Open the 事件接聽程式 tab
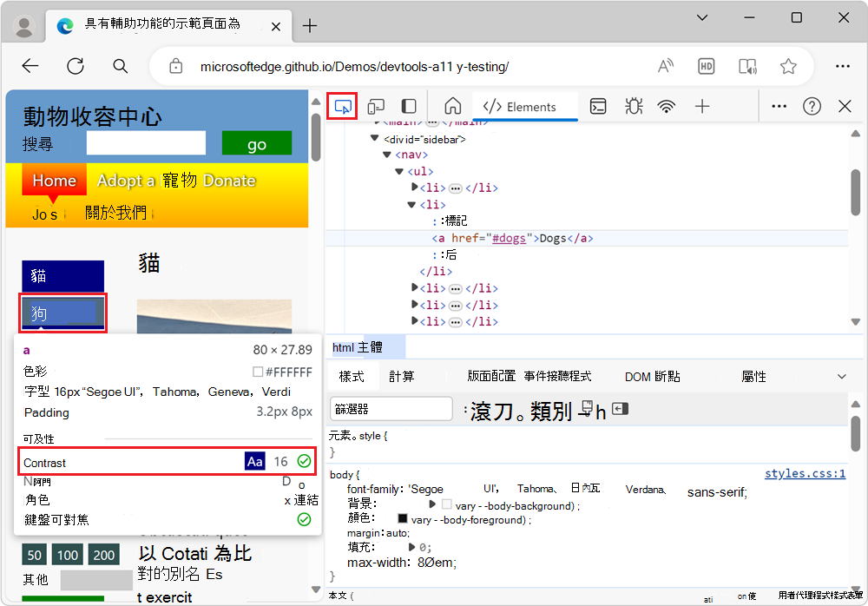The width and height of the screenshot is (868, 606). [x=557, y=377]
